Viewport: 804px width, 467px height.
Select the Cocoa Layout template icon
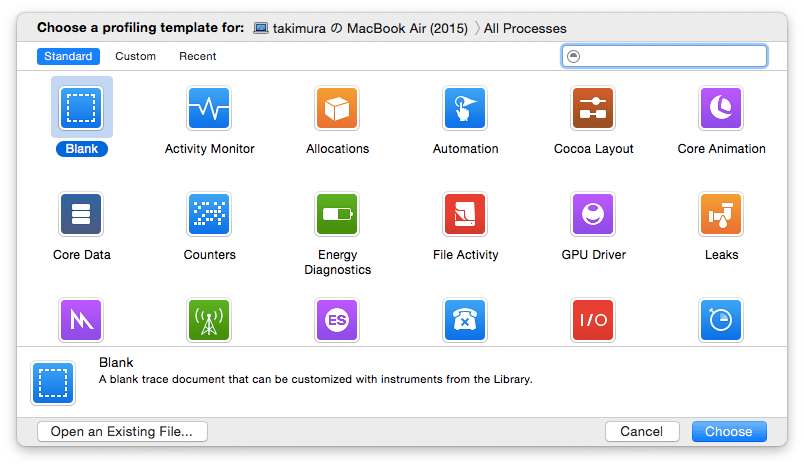(593, 108)
